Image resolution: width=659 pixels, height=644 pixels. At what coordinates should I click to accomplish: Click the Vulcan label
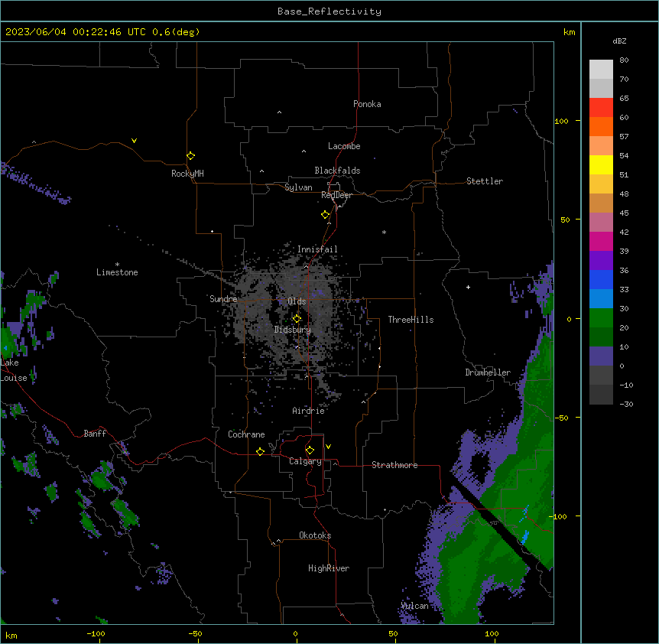[x=414, y=606]
